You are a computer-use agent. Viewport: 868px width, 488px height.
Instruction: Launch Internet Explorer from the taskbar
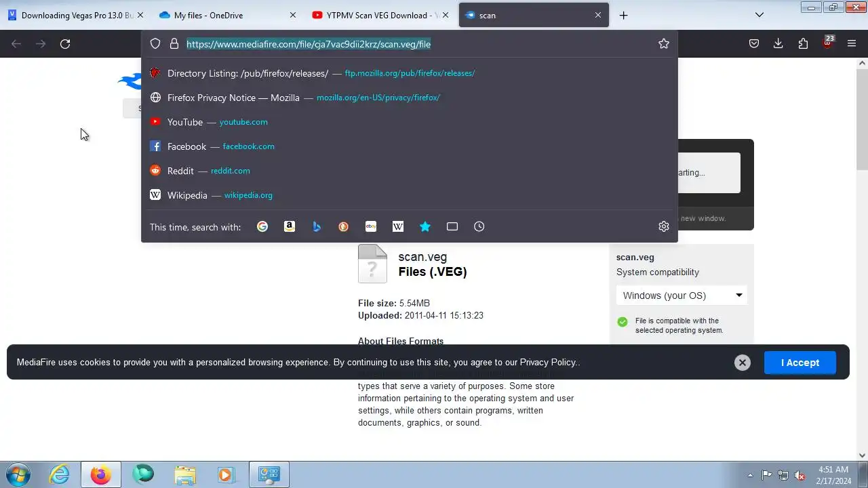point(60,475)
